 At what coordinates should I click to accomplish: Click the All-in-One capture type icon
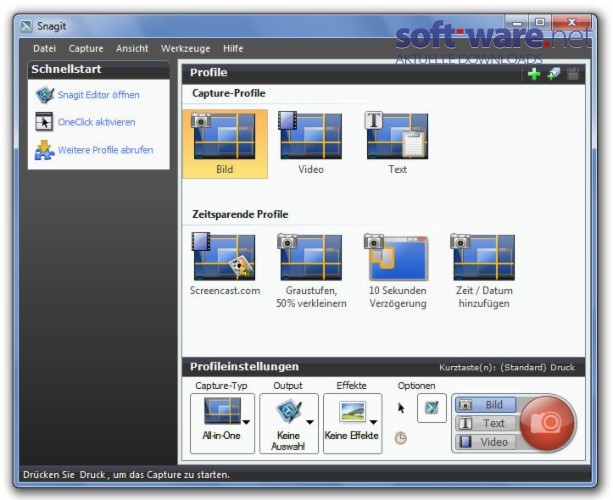coord(222,411)
